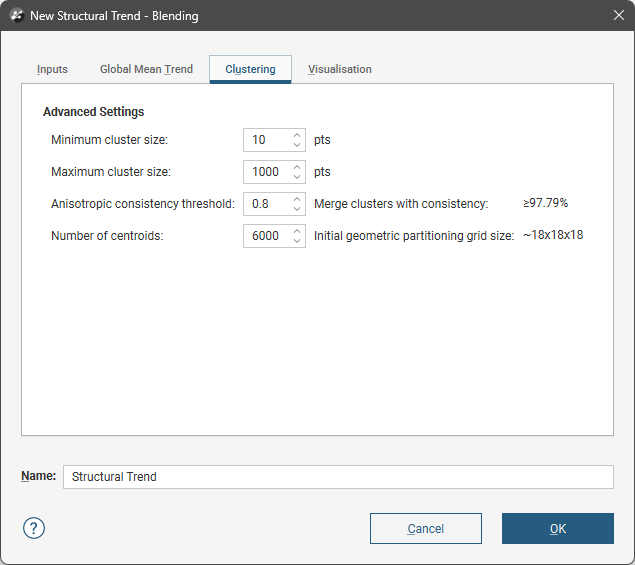Decrease the minimum cluster size value
Viewport: 635px width, 565px height.
[x=297, y=145]
